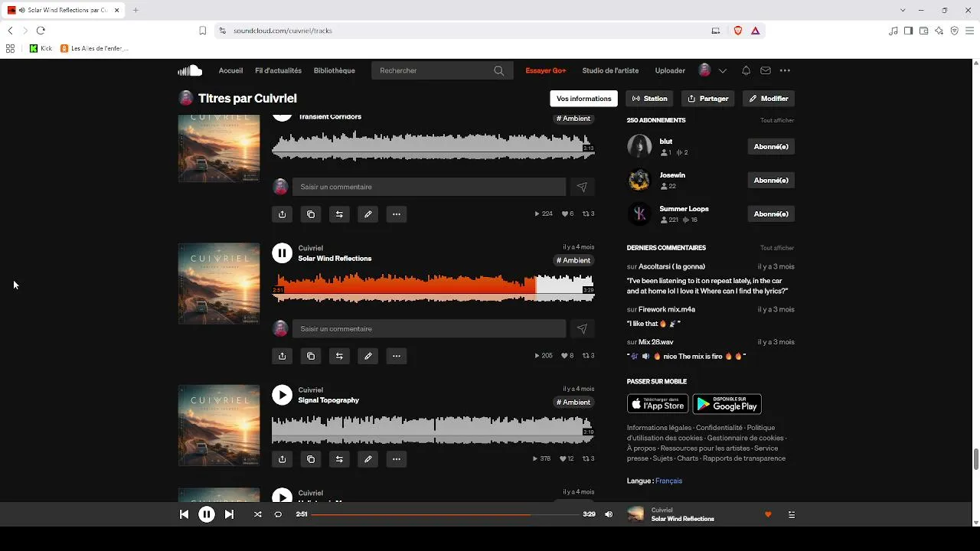
Task: Click the search magnifier icon
Action: pos(499,70)
